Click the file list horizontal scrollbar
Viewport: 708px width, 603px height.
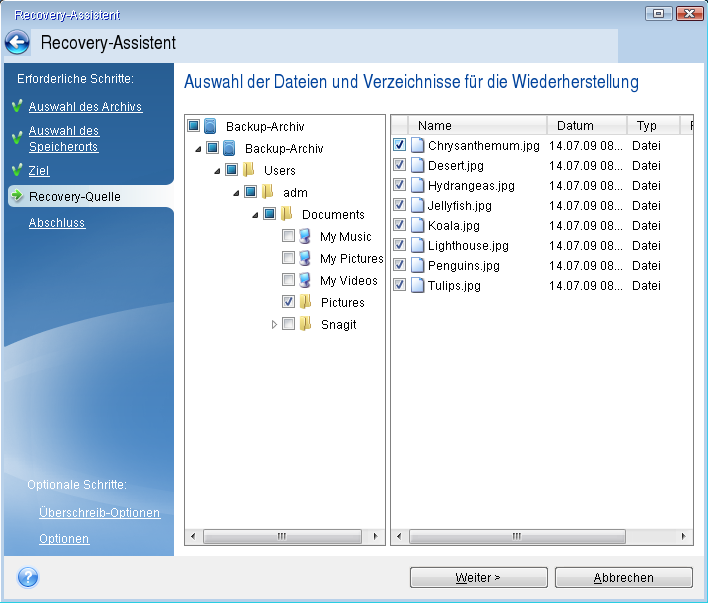tap(540, 537)
